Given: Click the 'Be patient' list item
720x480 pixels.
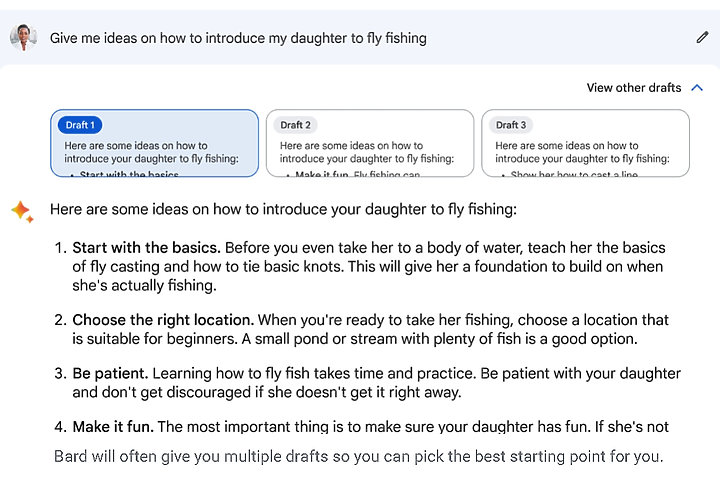Looking at the screenshot, I should [368, 383].
